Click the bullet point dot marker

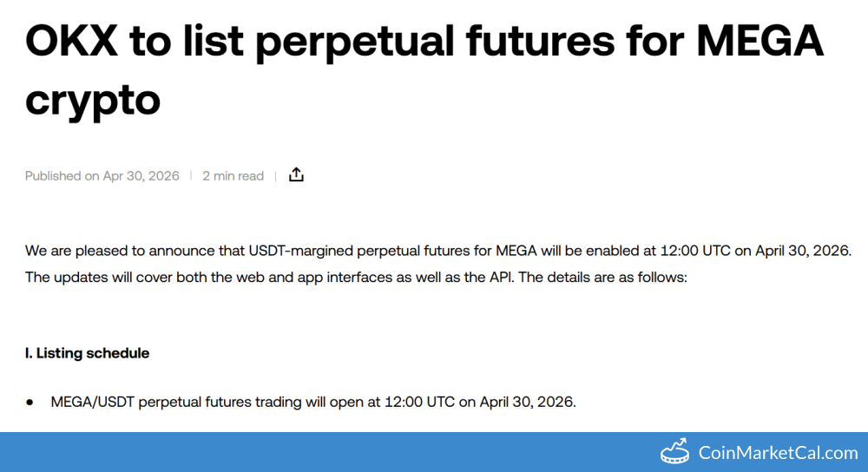click(30, 403)
